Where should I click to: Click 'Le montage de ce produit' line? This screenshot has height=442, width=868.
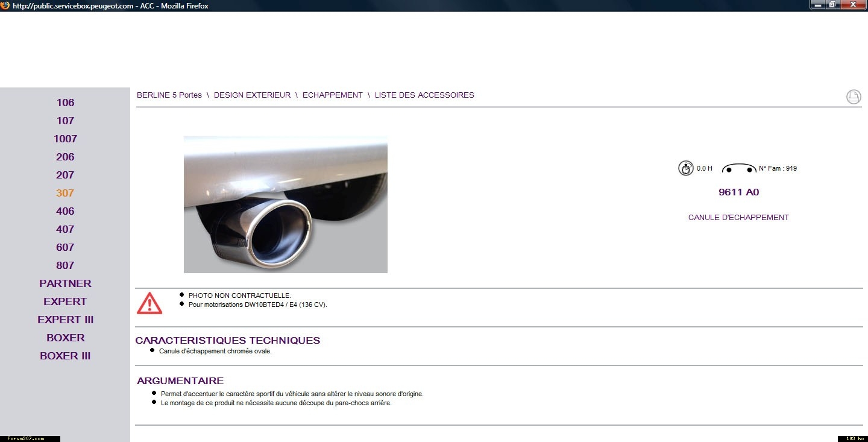pos(276,403)
